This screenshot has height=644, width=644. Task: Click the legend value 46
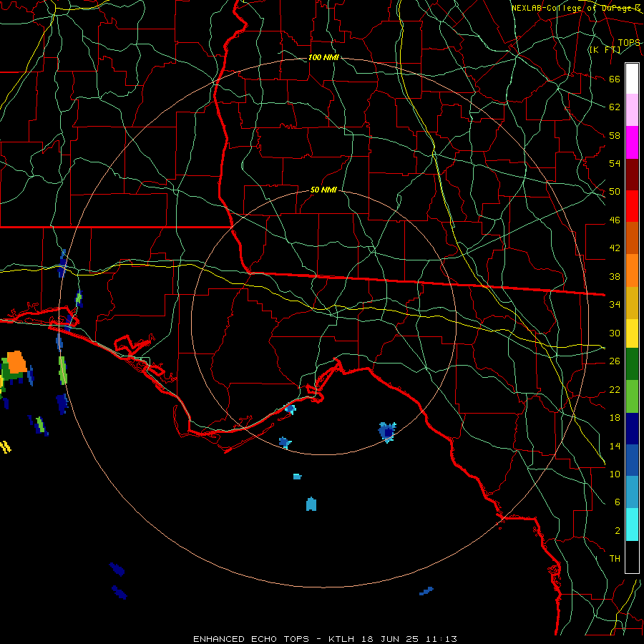615,220
